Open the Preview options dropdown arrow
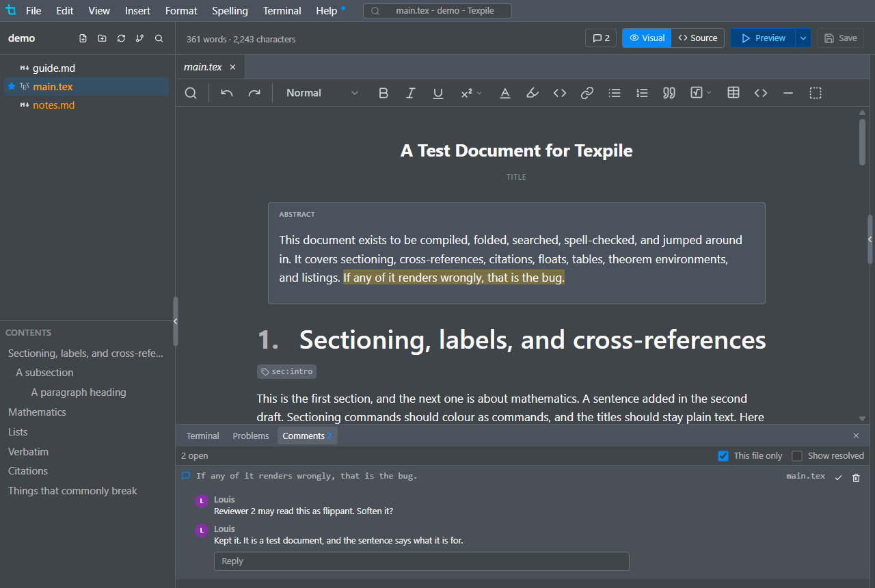 pyautogui.click(x=803, y=38)
